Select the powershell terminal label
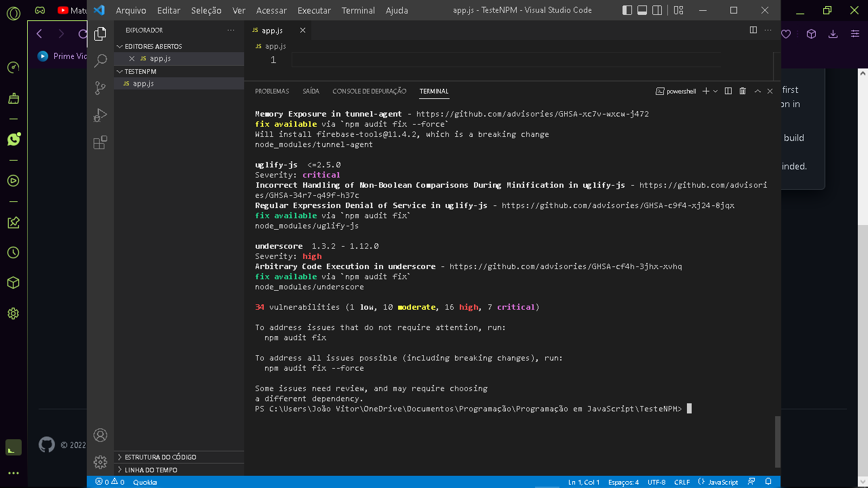This screenshot has width=868, height=488. (676, 91)
